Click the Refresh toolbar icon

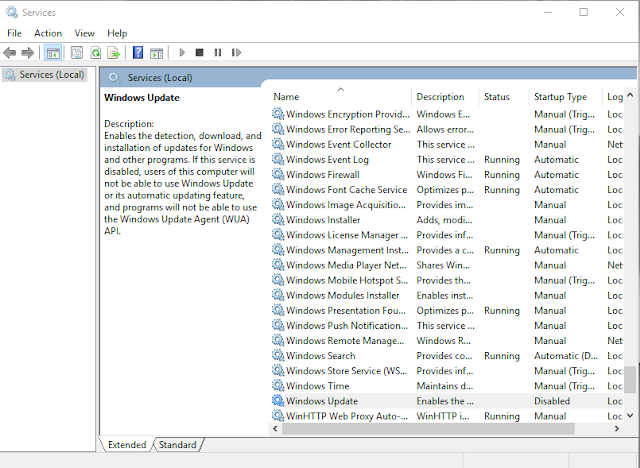96,53
